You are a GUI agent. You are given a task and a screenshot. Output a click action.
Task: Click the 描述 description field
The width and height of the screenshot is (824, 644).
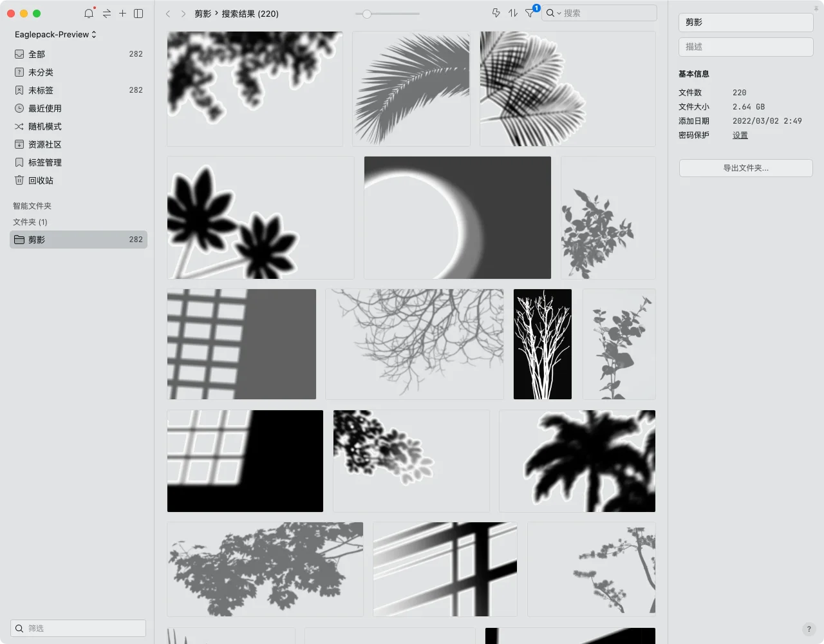745,46
